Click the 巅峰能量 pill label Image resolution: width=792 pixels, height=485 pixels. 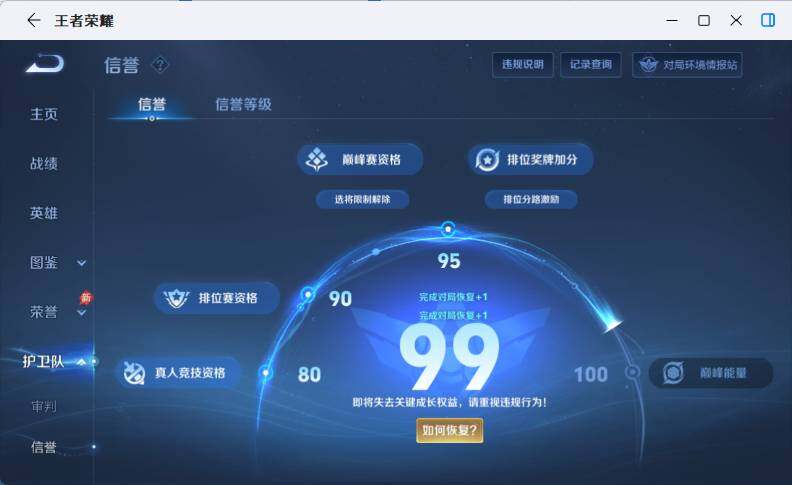[x=723, y=373]
